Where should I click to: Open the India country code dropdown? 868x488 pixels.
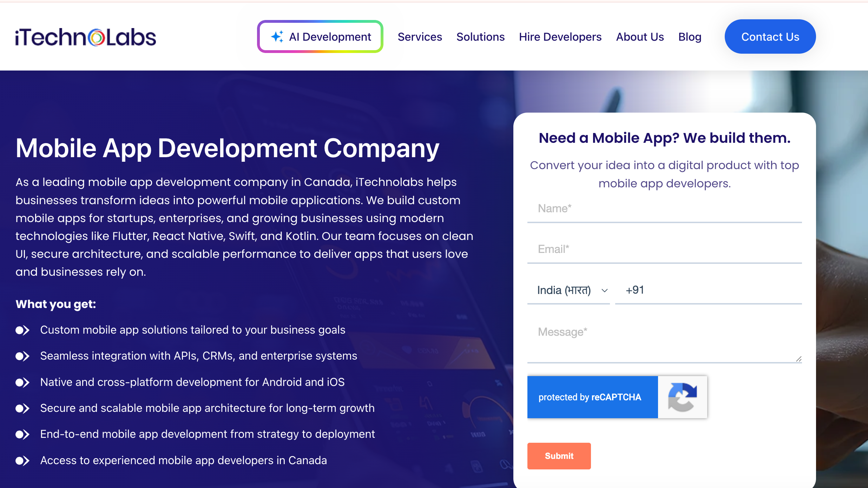tap(568, 290)
